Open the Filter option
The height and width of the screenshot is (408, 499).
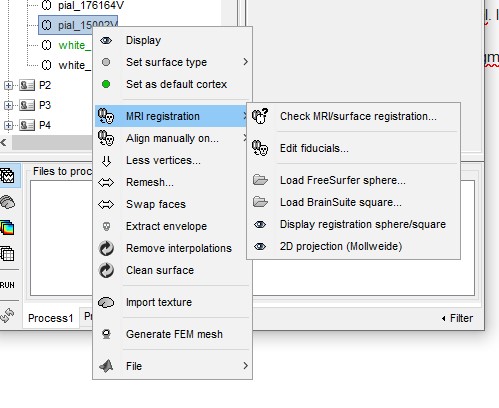coord(457,318)
